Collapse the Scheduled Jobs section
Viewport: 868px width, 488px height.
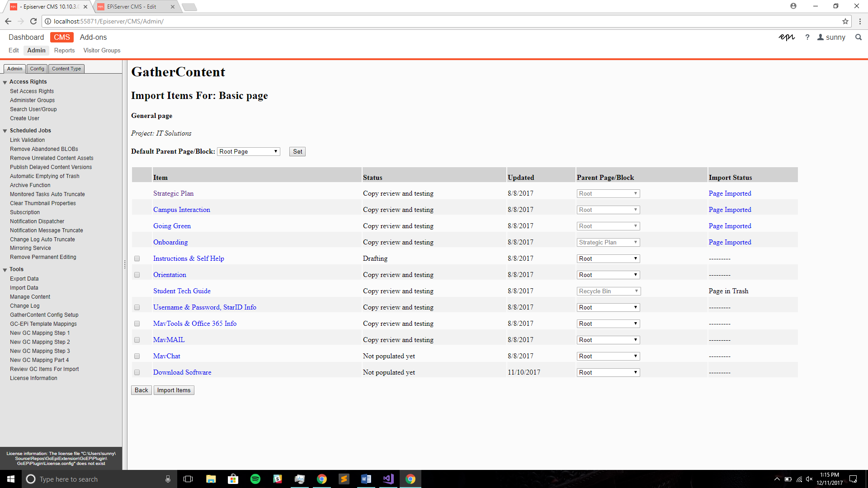pyautogui.click(x=5, y=131)
